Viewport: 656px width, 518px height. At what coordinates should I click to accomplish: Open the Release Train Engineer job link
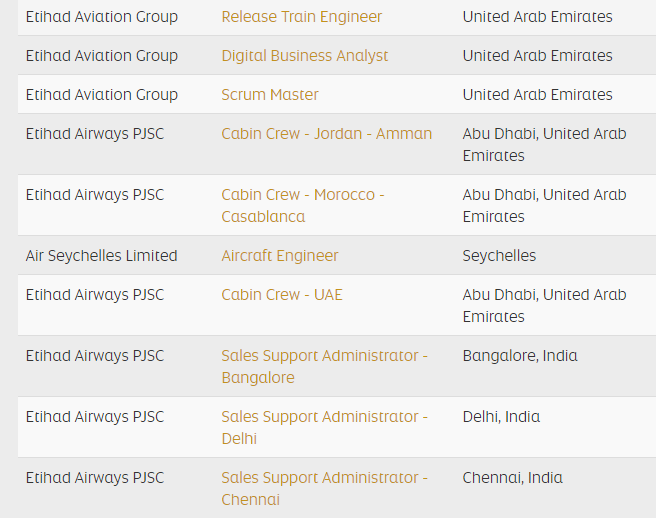301,17
